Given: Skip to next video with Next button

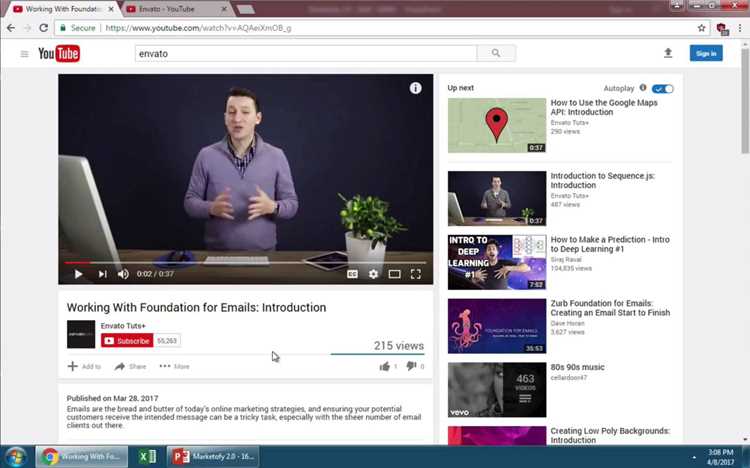Looking at the screenshot, I should click(102, 274).
